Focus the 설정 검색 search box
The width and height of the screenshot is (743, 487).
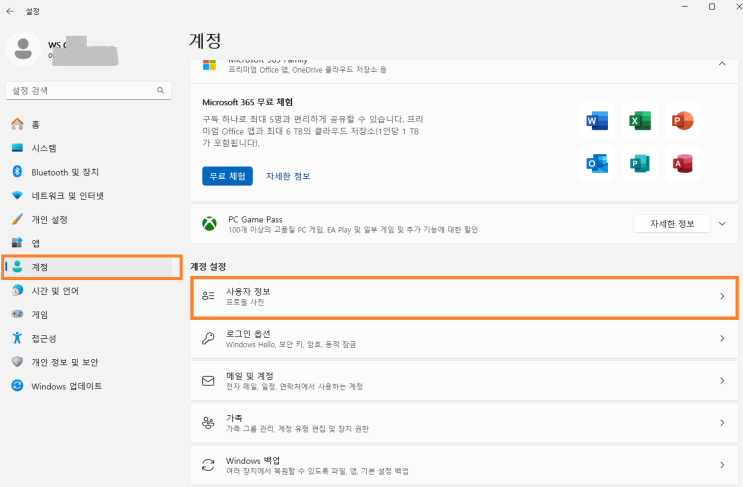[88, 90]
